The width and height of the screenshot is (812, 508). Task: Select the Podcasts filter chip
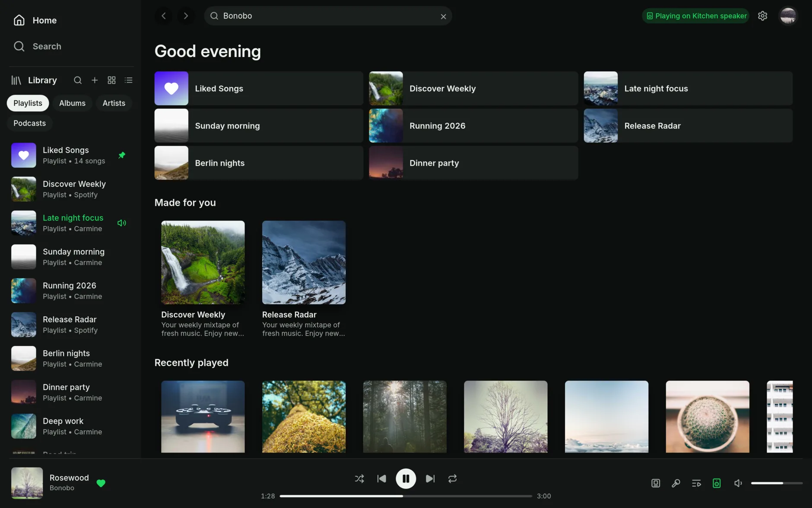pos(29,123)
